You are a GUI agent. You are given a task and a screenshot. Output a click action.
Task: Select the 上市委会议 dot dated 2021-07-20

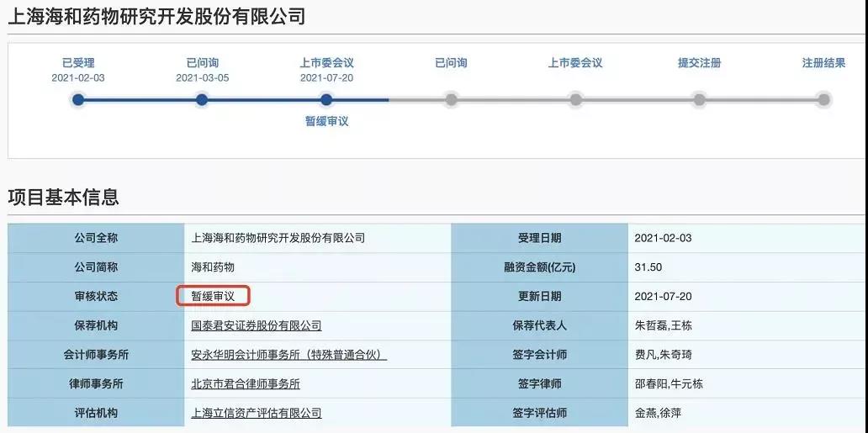pyautogui.click(x=326, y=100)
